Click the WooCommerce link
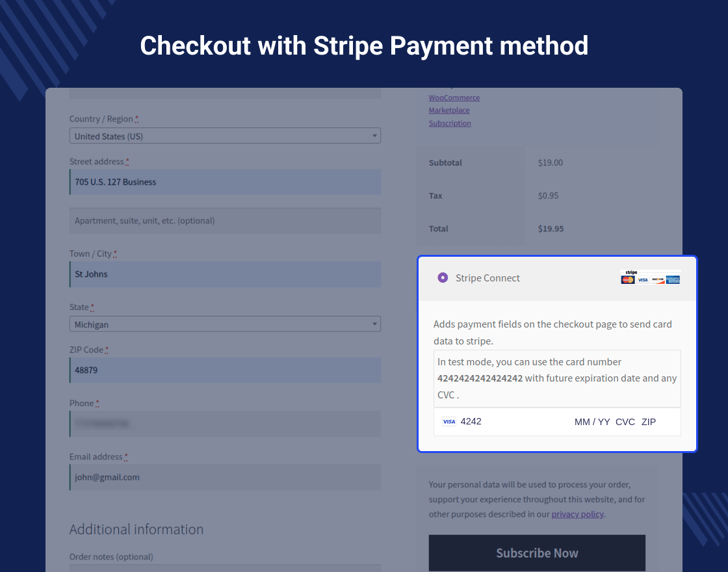Image resolution: width=728 pixels, height=572 pixels. pos(454,97)
